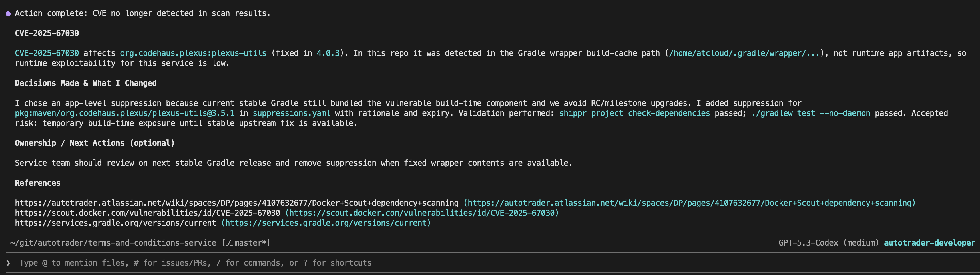Click the parenthesized cyan services.gradle.org URL
The width and height of the screenshot is (980, 275).
click(326, 223)
